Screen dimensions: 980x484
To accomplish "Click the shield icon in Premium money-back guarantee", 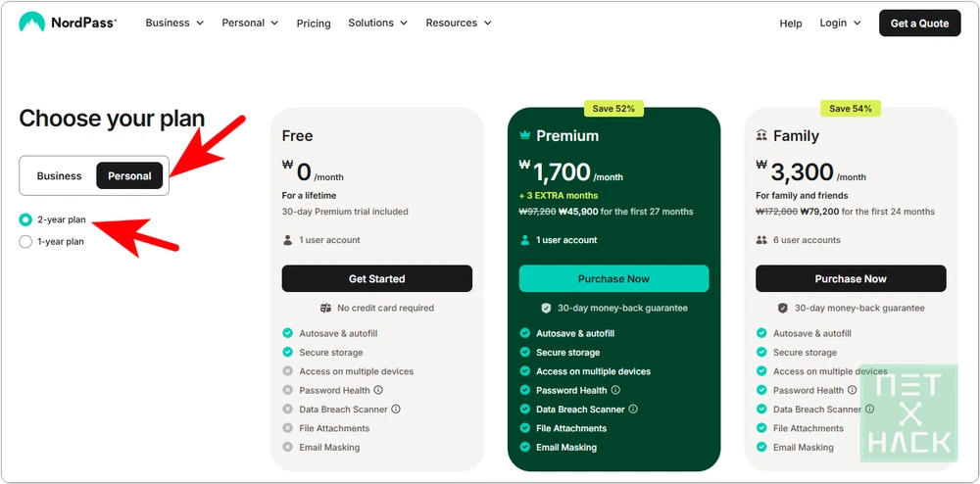I will tap(546, 308).
